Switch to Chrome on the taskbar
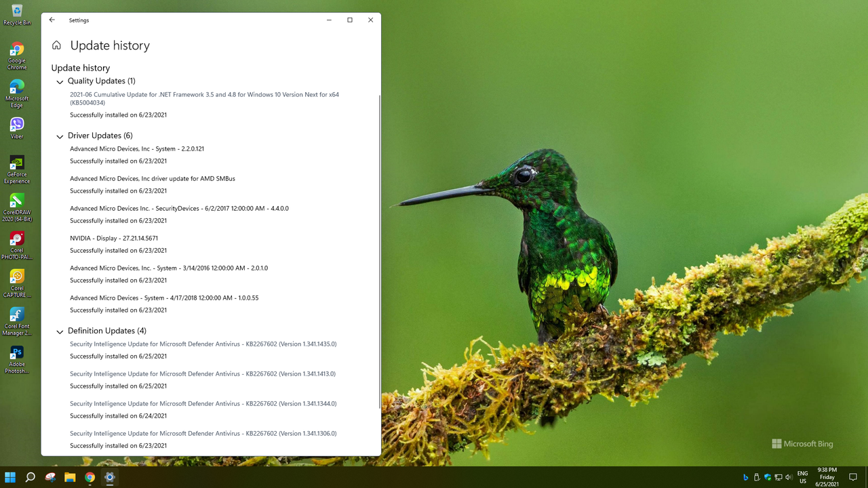This screenshot has width=868, height=488. pyautogui.click(x=90, y=477)
